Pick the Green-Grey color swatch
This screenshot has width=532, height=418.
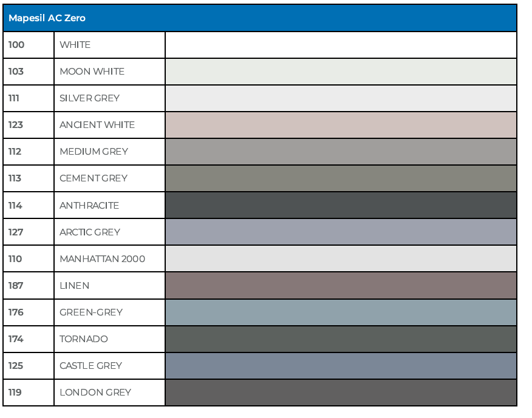[x=341, y=312]
